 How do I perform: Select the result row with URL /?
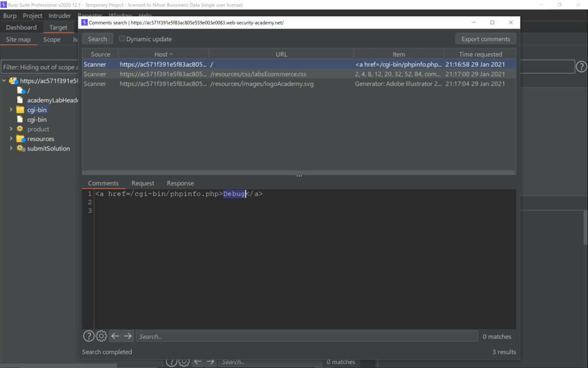(x=299, y=64)
